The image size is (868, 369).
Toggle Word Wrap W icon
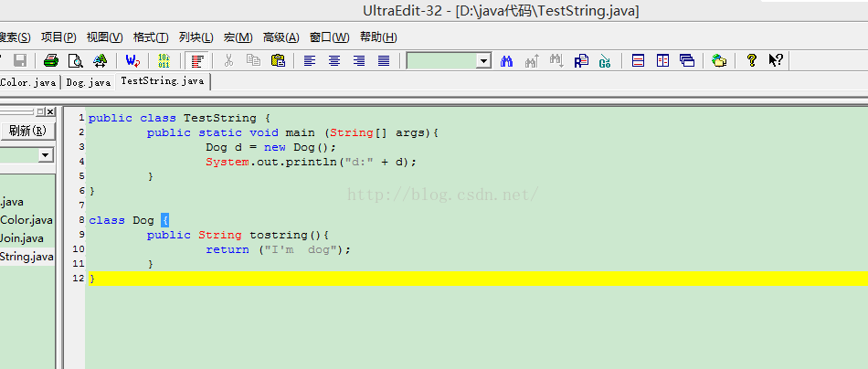(x=132, y=60)
